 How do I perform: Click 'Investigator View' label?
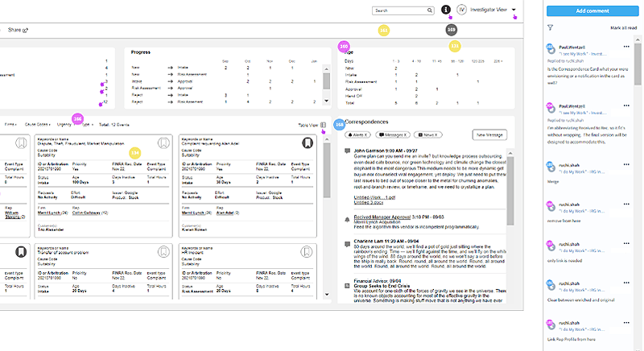489,10
